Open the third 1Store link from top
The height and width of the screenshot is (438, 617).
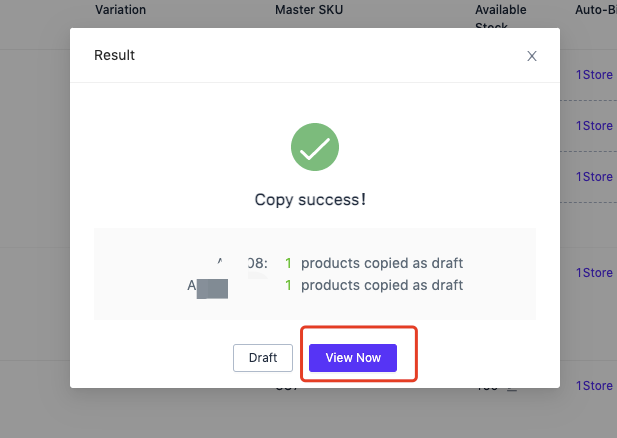[594, 177]
